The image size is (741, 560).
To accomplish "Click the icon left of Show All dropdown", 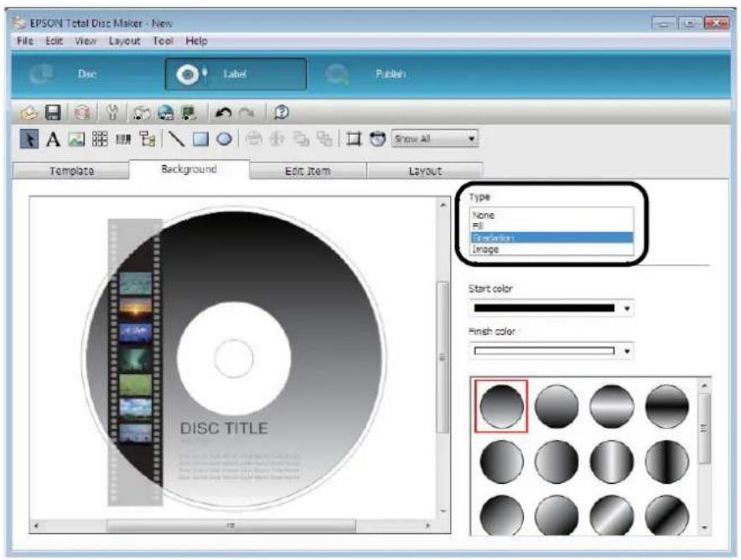I will click(377, 139).
